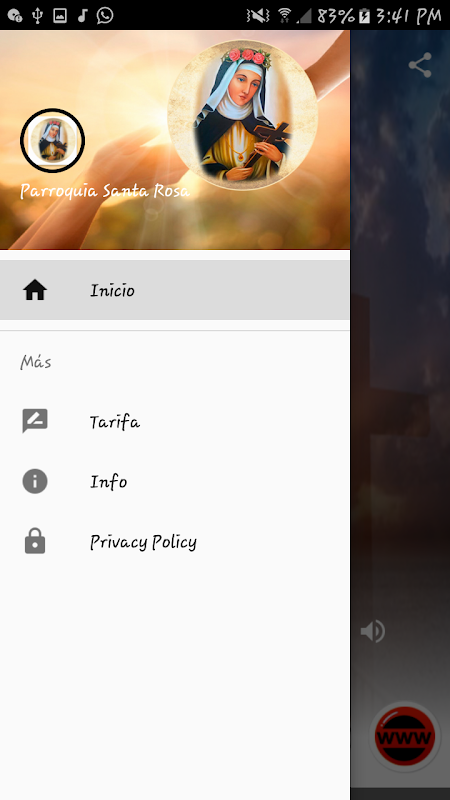The height and width of the screenshot is (800, 450).
Task: Tap the Wi-Fi icon in status bar
Action: (285, 16)
